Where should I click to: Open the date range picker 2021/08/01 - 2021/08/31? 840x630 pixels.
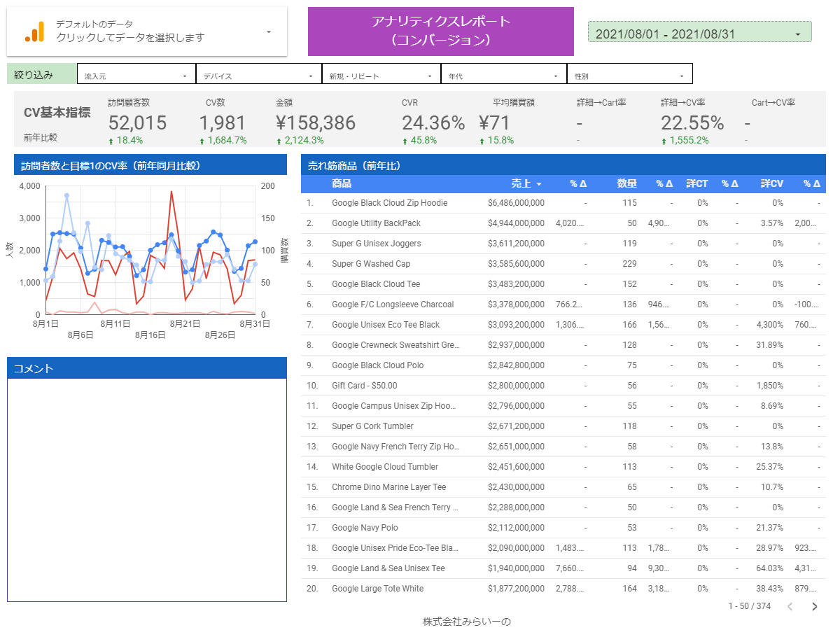700,33
